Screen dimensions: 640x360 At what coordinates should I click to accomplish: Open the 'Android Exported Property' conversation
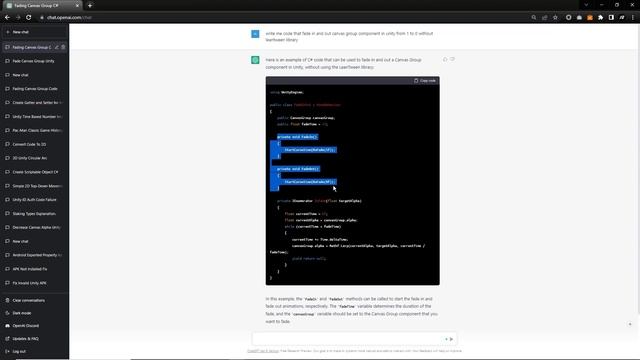34,255
